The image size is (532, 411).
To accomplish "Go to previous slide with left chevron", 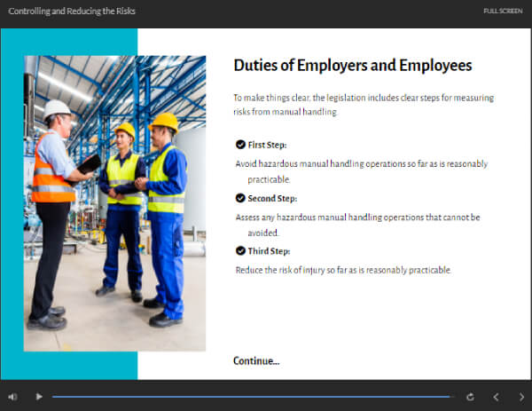I will click(x=496, y=397).
